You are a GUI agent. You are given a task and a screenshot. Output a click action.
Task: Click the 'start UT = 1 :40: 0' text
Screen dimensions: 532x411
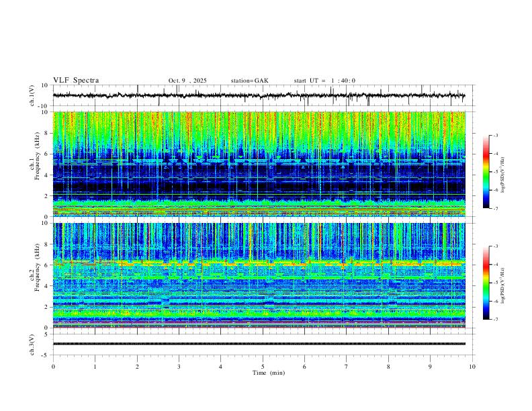click(324, 81)
